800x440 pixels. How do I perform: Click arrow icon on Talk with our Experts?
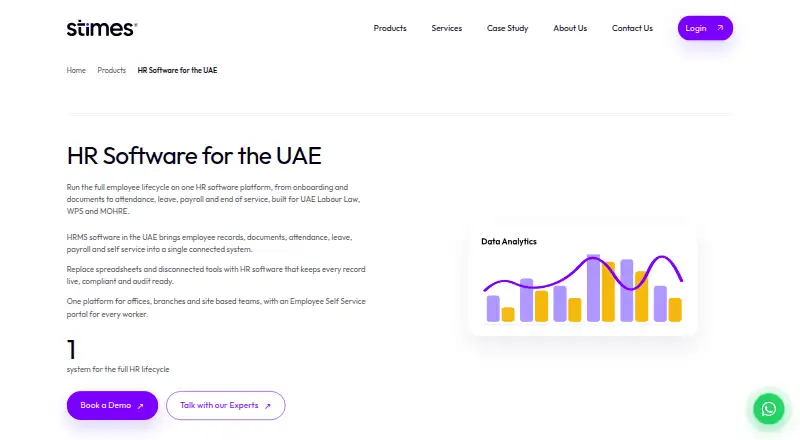[x=267, y=406]
